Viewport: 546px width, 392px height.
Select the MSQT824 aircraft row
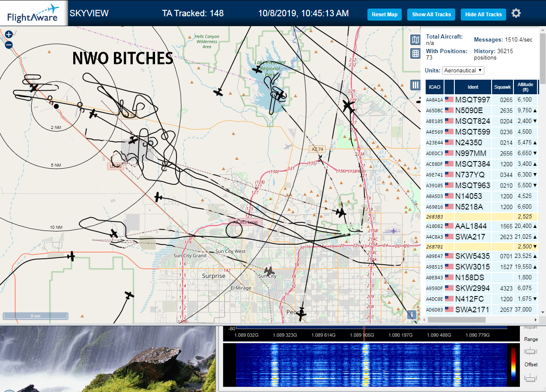[481, 121]
